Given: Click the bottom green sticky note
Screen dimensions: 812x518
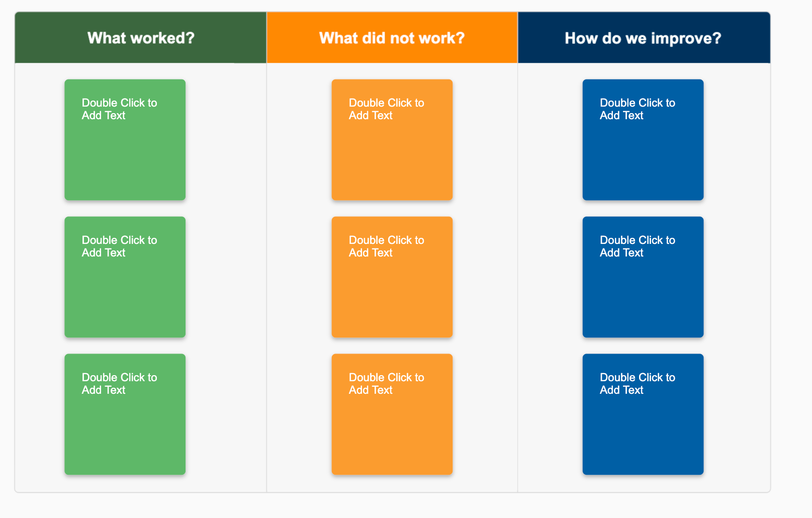Looking at the screenshot, I should (125, 414).
